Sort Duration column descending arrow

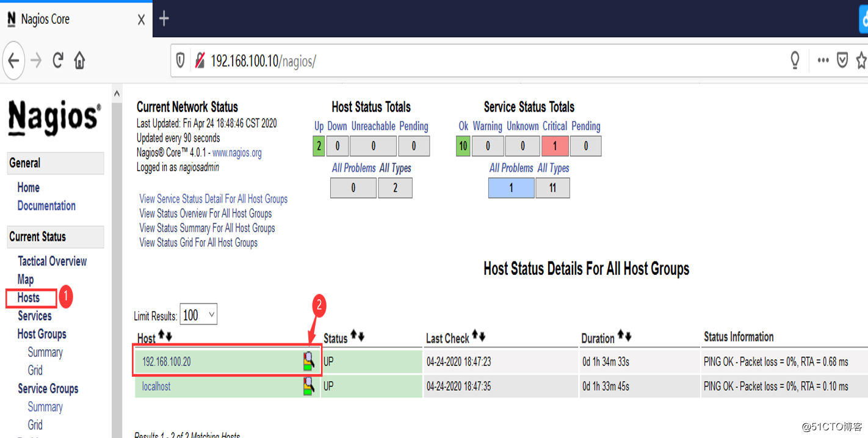[628, 336]
